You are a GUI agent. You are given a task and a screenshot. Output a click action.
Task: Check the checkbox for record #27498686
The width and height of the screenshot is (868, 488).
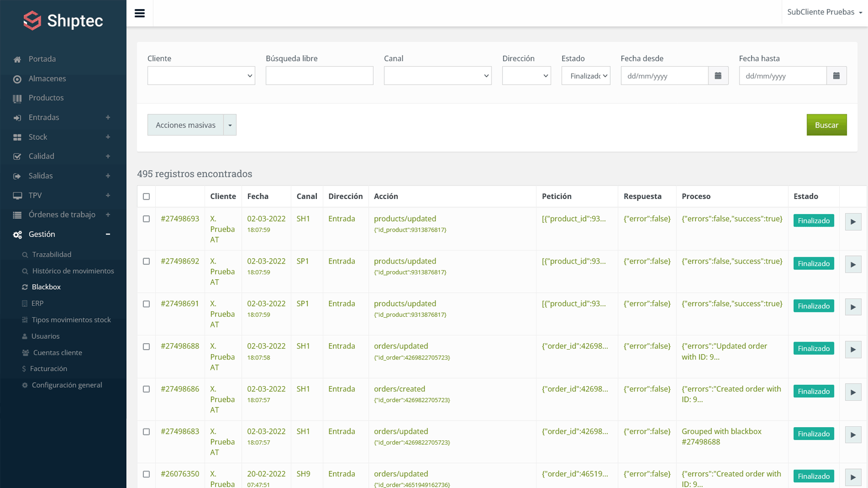coord(146,389)
